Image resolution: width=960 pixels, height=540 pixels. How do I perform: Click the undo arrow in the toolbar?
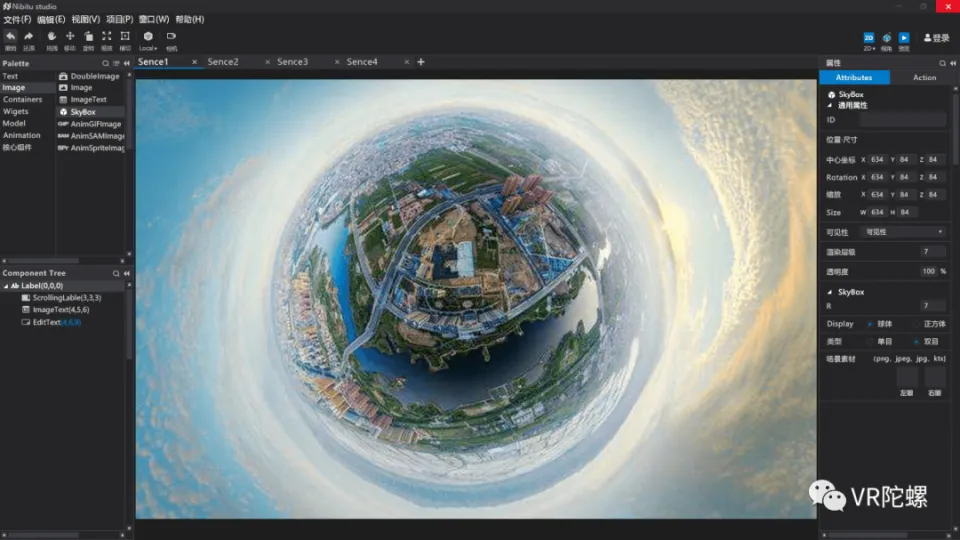(x=10, y=37)
